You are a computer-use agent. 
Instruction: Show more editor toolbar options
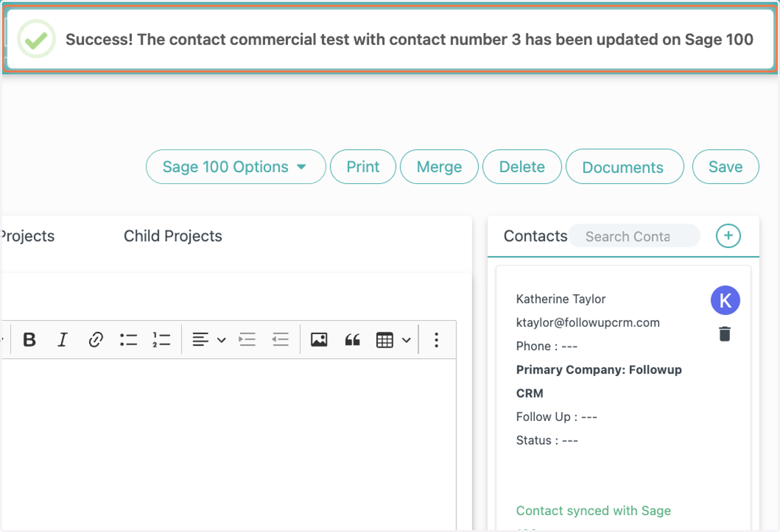tap(436, 340)
